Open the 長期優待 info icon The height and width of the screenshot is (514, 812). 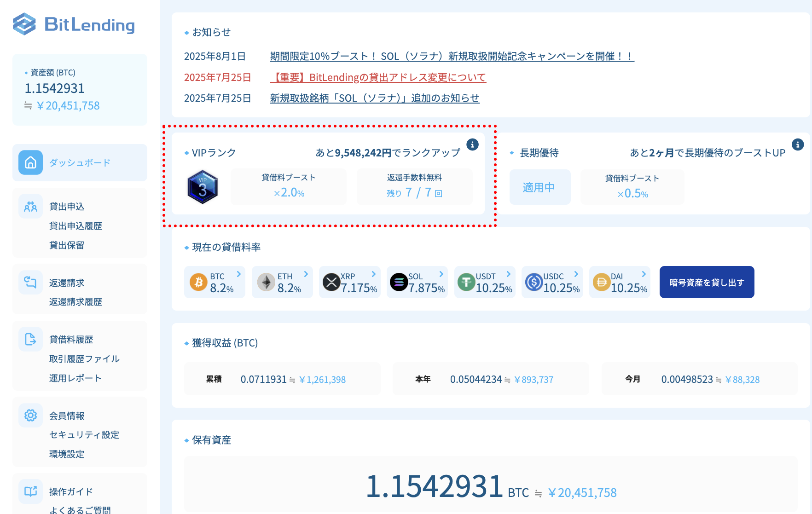click(798, 144)
